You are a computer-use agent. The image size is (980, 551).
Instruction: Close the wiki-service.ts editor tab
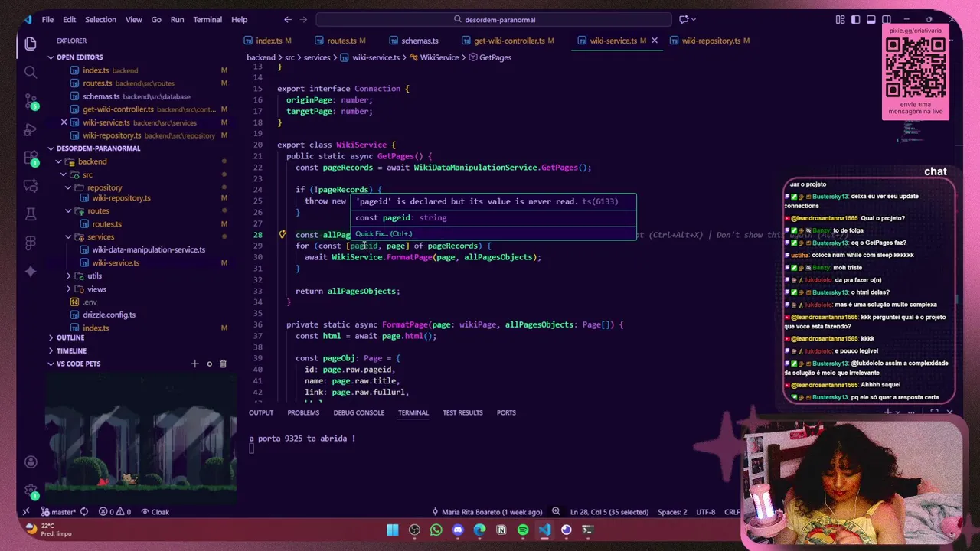(655, 41)
